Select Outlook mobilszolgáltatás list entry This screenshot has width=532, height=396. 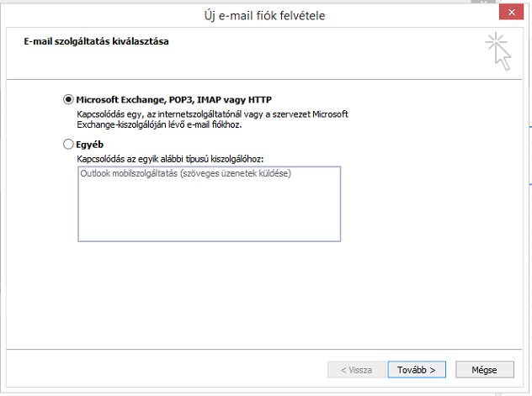(185, 173)
